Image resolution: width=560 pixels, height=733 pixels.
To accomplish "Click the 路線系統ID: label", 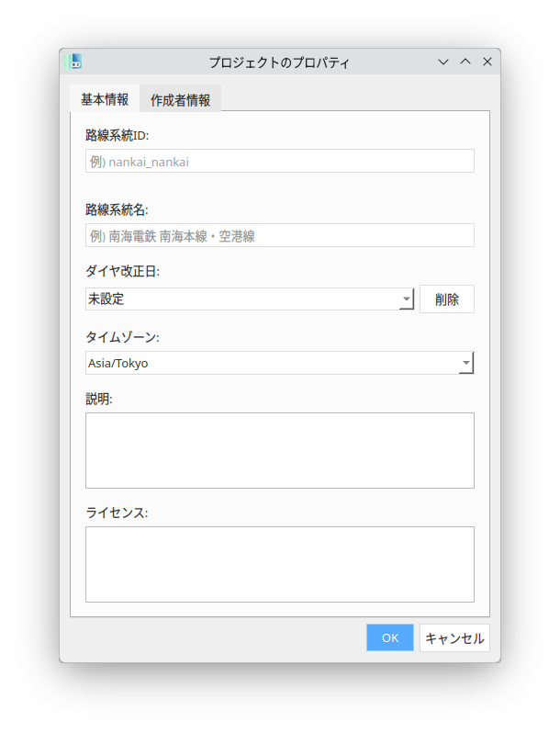I will click(118, 136).
